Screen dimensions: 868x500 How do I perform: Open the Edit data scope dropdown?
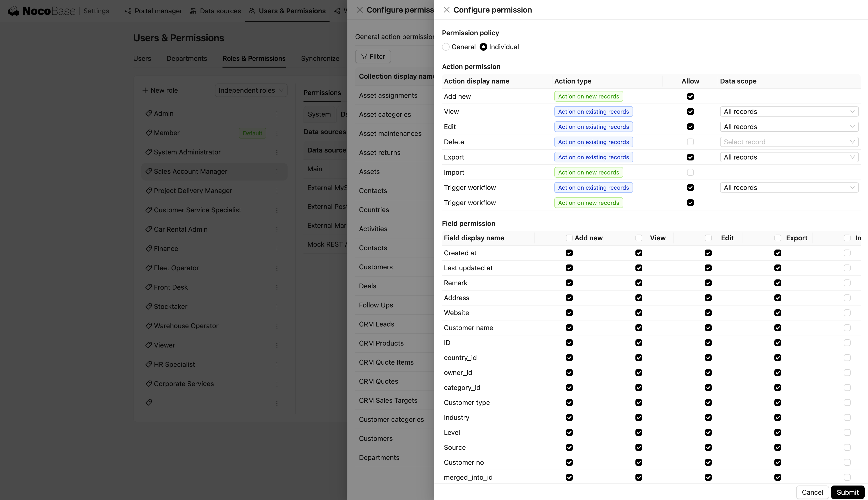coord(789,127)
